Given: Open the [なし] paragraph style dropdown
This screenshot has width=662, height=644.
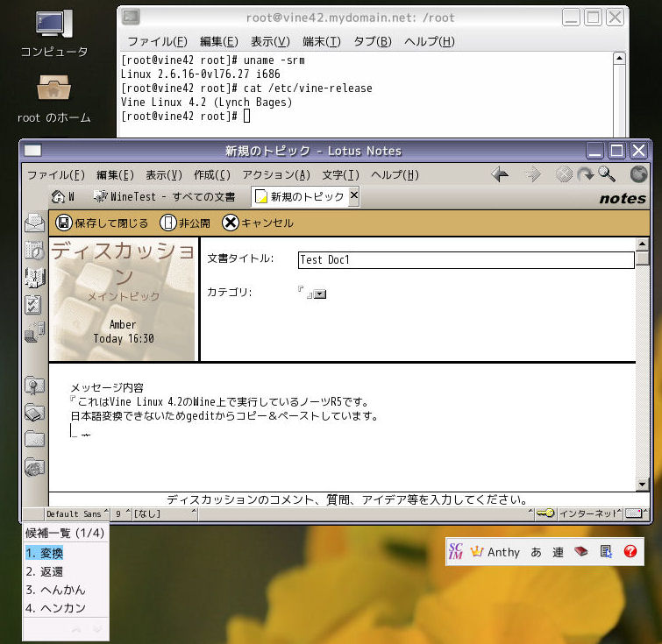Looking at the screenshot, I should pos(165,513).
